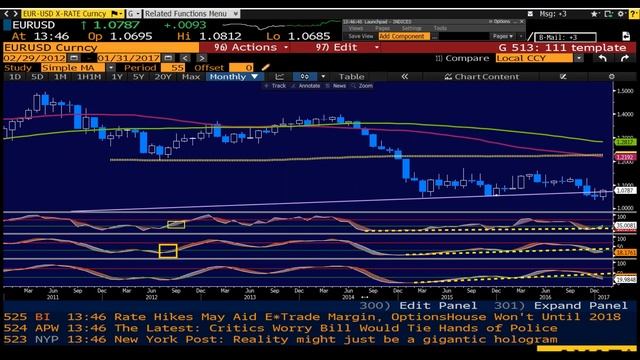Go back with the left arrow at top-left
This screenshot has width=640, height=360.
[x=7, y=14]
